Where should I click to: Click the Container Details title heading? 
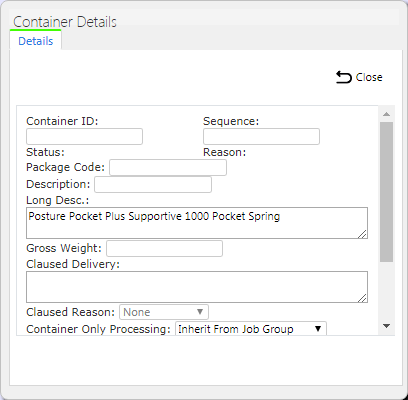click(x=65, y=22)
